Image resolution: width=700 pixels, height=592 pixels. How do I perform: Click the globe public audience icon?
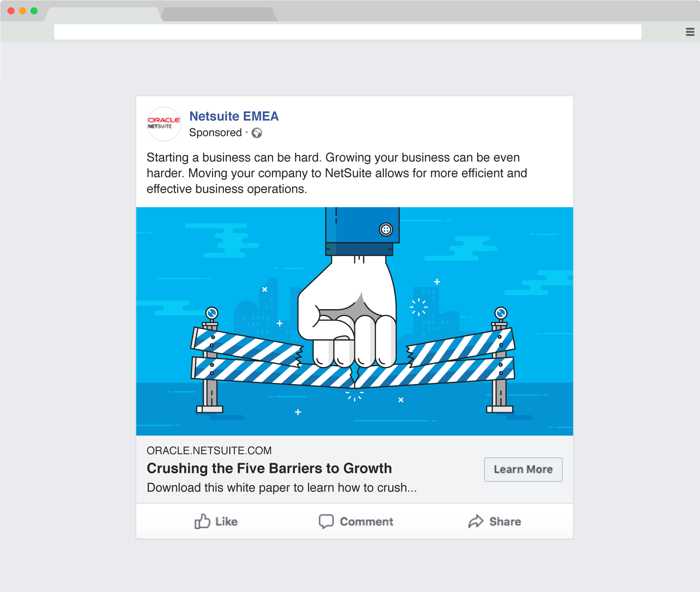tap(257, 133)
